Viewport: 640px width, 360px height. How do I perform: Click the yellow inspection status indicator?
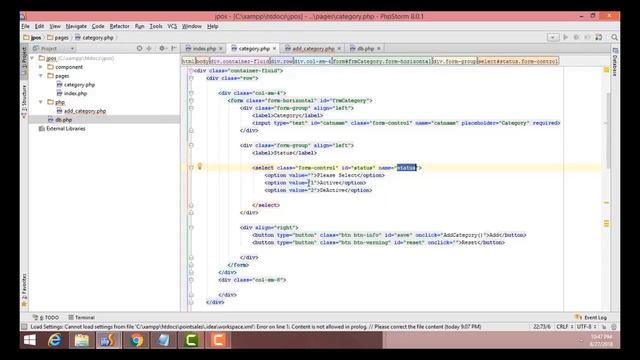point(606,70)
